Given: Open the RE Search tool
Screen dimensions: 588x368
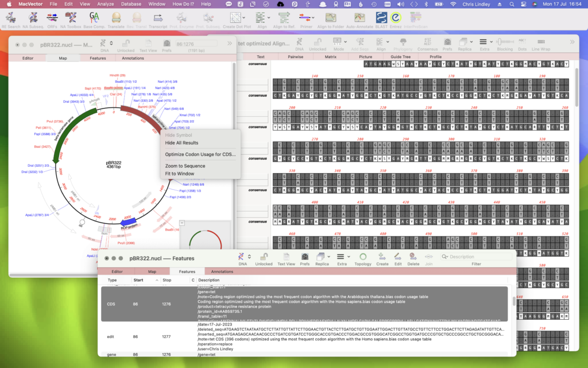Looking at the screenshot, I should click(x=11, y=20).
